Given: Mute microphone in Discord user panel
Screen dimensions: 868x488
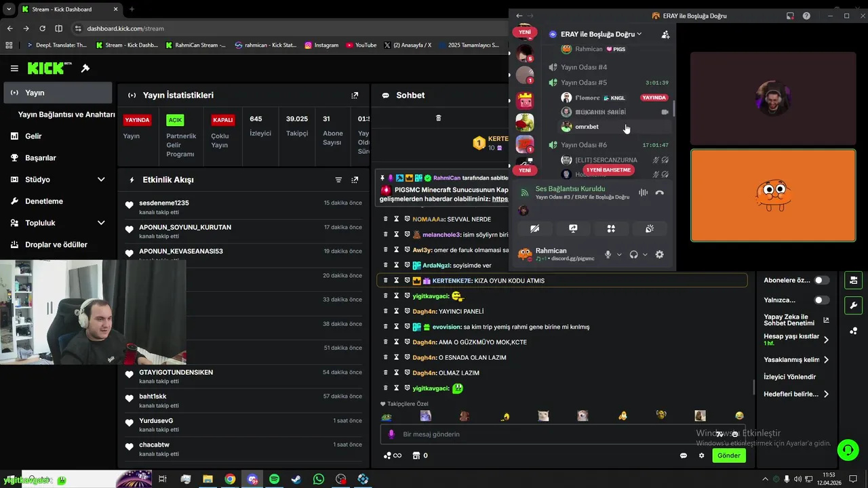Looking at the screenshot, I should [608, 255].
